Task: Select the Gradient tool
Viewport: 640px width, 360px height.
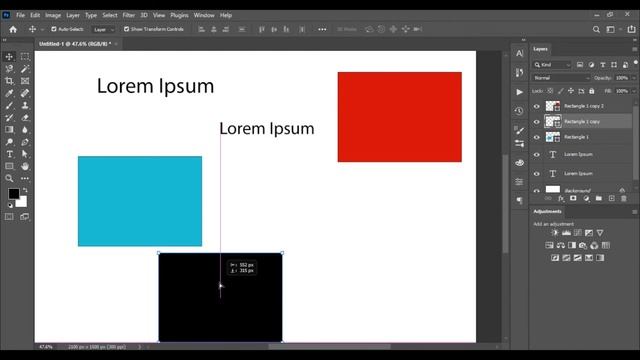Action: click(x=9, y=130)
